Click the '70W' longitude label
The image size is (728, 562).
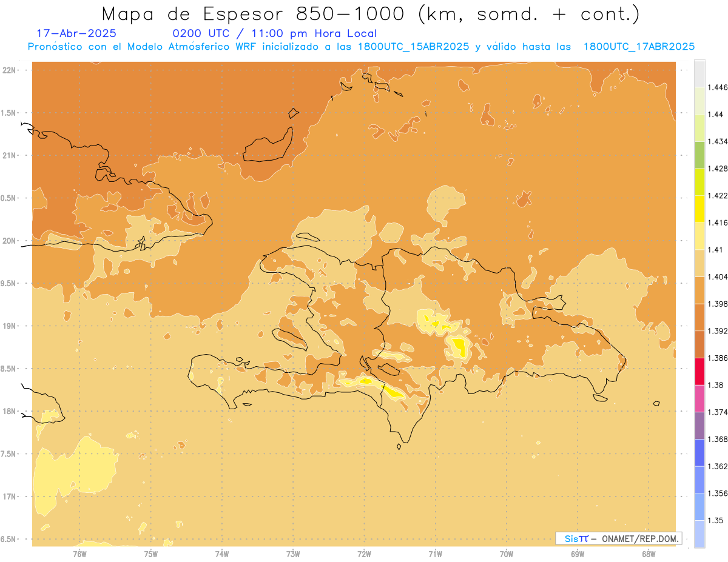(x=507, y=554)
